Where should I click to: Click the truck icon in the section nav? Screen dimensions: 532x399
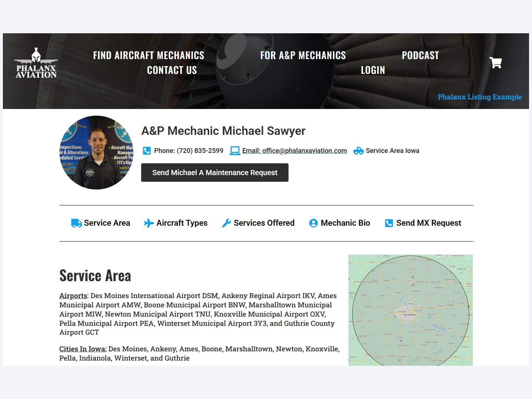point(76,223)
